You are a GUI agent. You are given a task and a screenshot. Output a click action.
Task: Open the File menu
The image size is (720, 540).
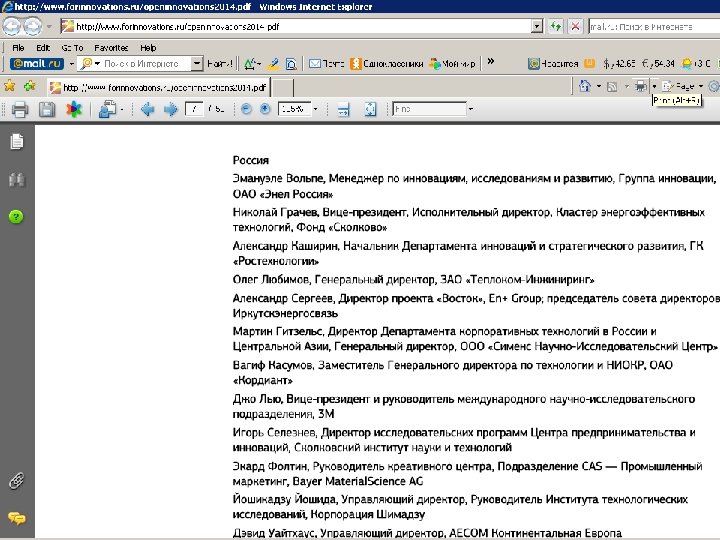18,48
